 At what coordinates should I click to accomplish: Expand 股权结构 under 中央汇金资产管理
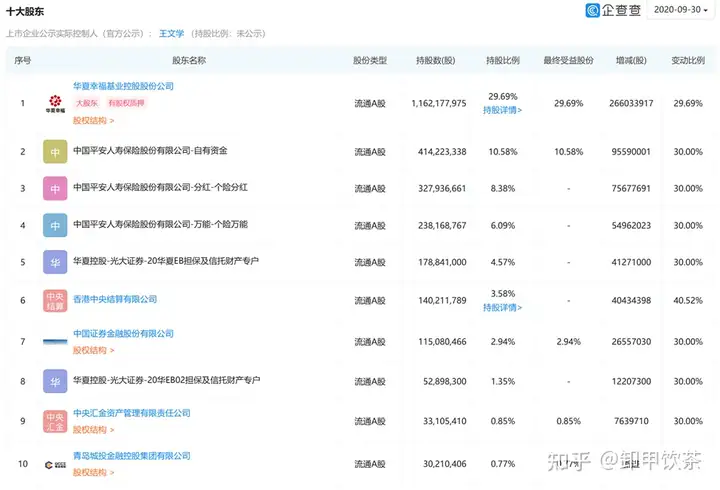tap(93, 430)
